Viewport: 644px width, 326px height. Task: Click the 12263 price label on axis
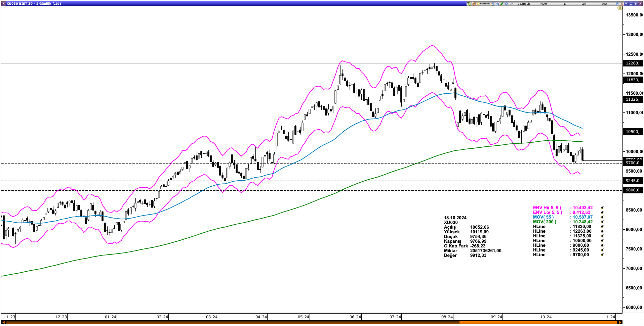pos(633,63)
